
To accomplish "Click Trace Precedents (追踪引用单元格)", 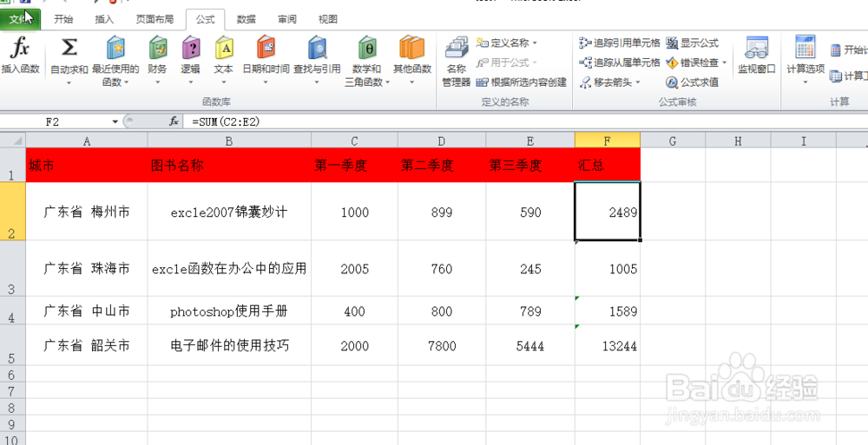I will coord(620,43).
